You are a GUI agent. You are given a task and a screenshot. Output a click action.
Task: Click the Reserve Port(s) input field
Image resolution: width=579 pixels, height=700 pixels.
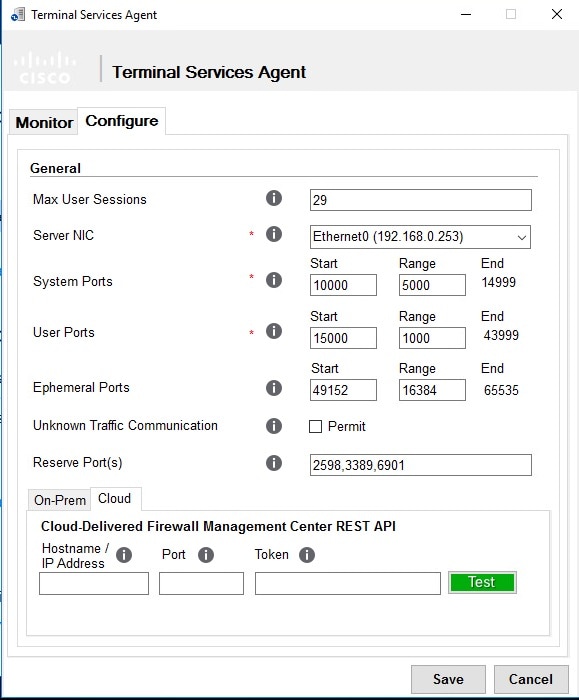[x=421, y=465]
